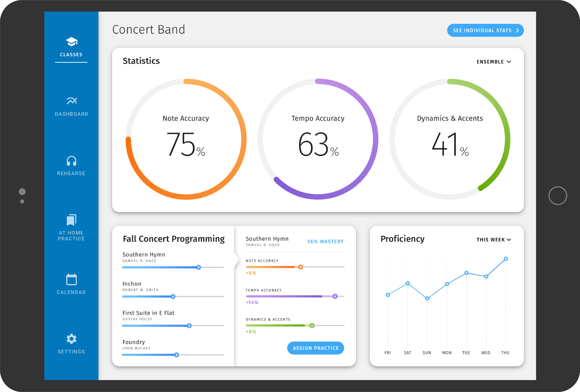Click the green Dynamics & Accents slider handle
This screenshot has height=392, width=580.
point(312,326)
